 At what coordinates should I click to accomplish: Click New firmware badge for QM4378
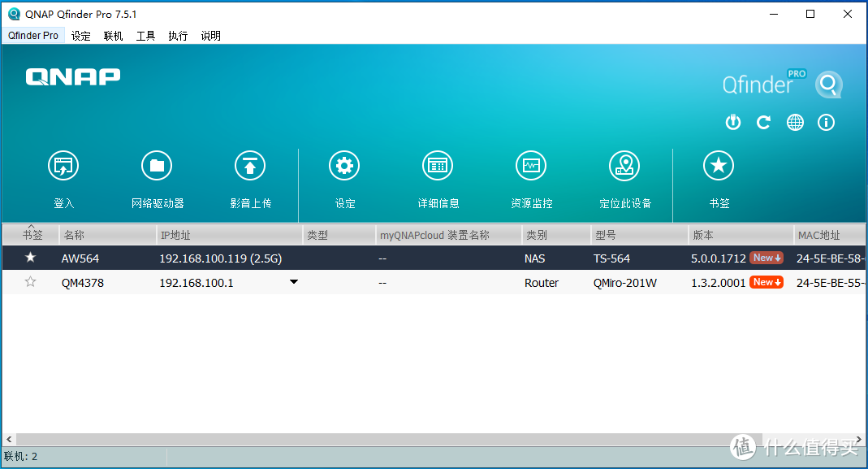click(767, 282)
